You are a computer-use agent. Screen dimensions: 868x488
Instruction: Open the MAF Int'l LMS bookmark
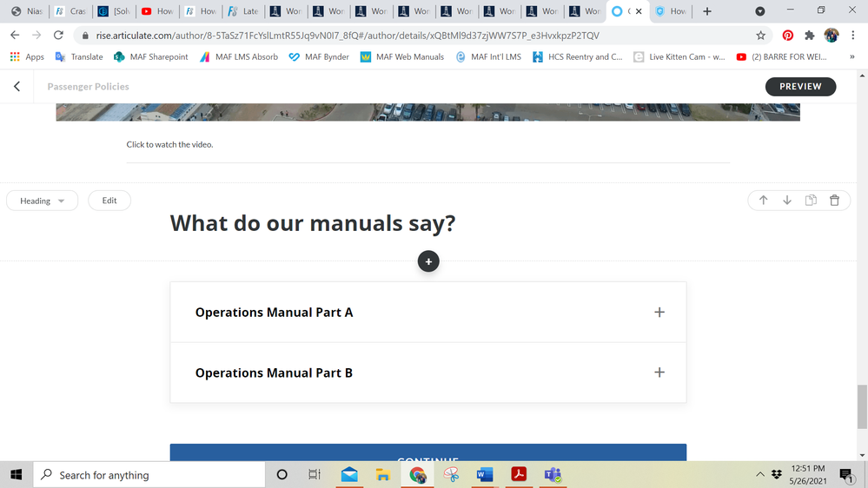[x=488, y=56]
